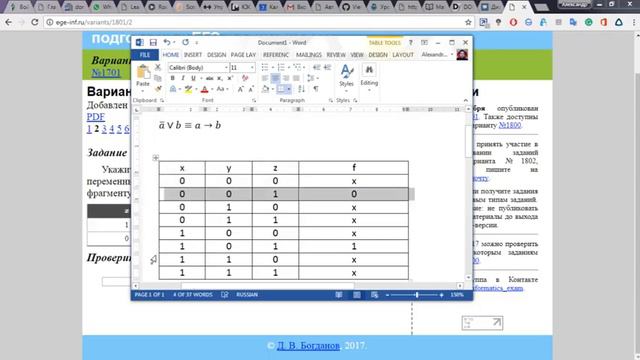Adjust the zoom slider in Word status bar
Viewport: 640px width, 360px height.
(417, 295)
